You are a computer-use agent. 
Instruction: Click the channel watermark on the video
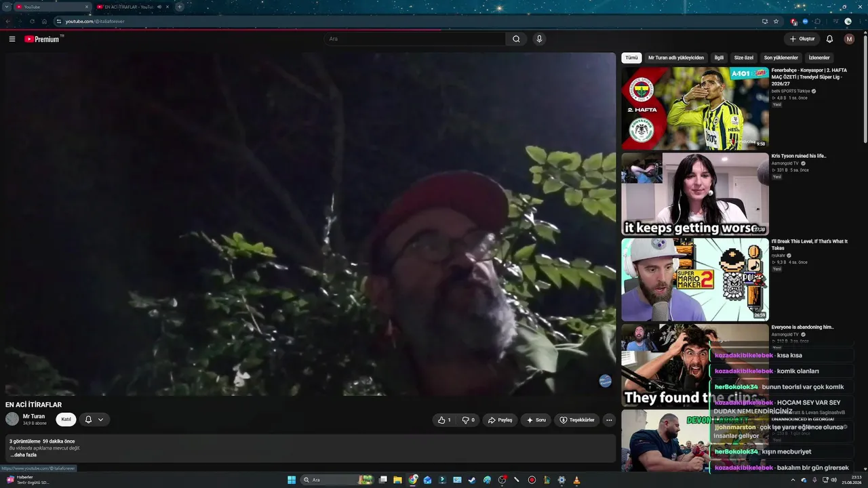[x=606, y=381]
